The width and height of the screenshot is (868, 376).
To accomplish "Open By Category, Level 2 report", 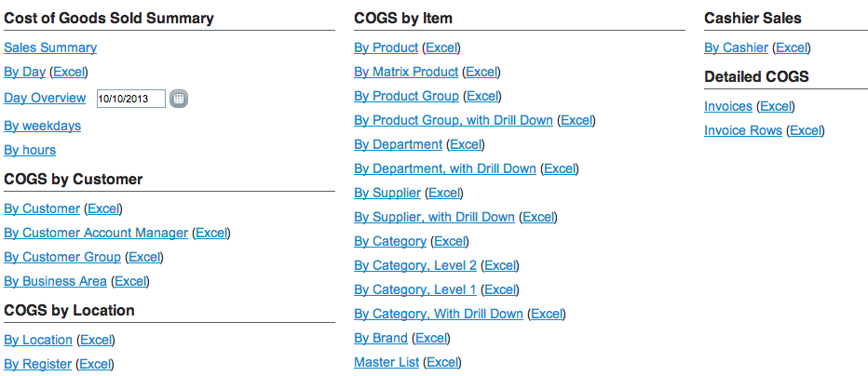I will click(415, 266).
